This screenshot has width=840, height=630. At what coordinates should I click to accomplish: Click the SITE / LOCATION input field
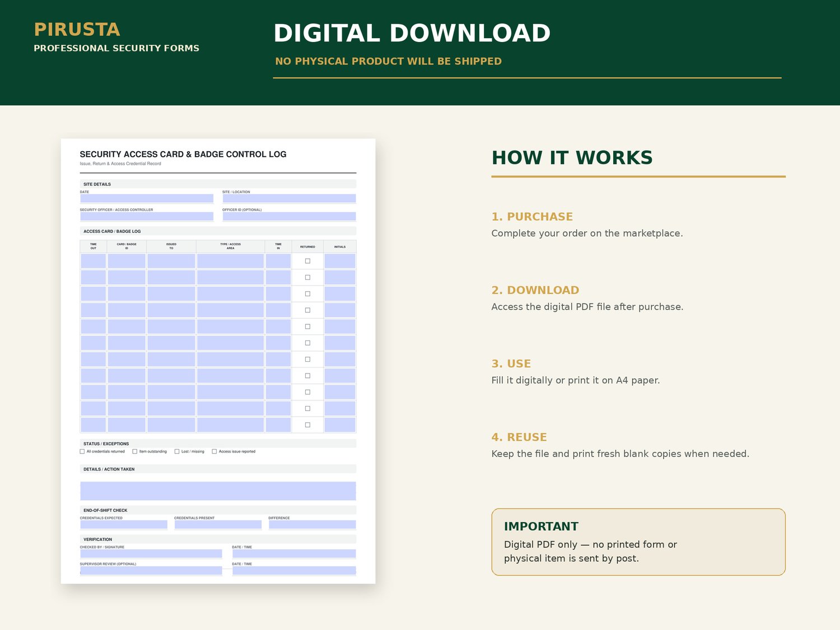(x=289, y=198)
